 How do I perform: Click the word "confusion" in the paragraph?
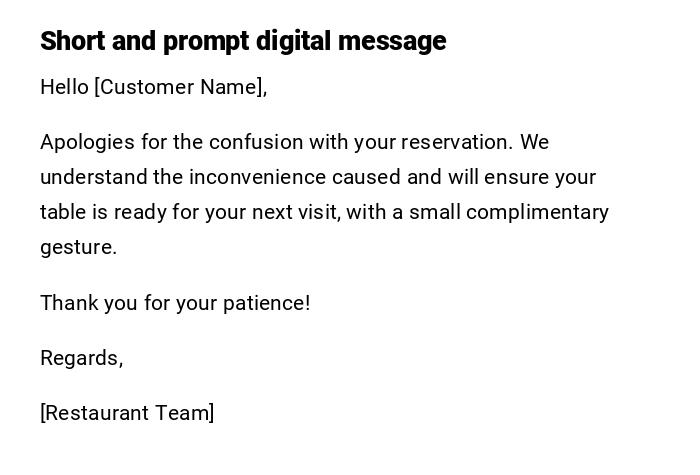pyautogui.click(x=256, y=142)
